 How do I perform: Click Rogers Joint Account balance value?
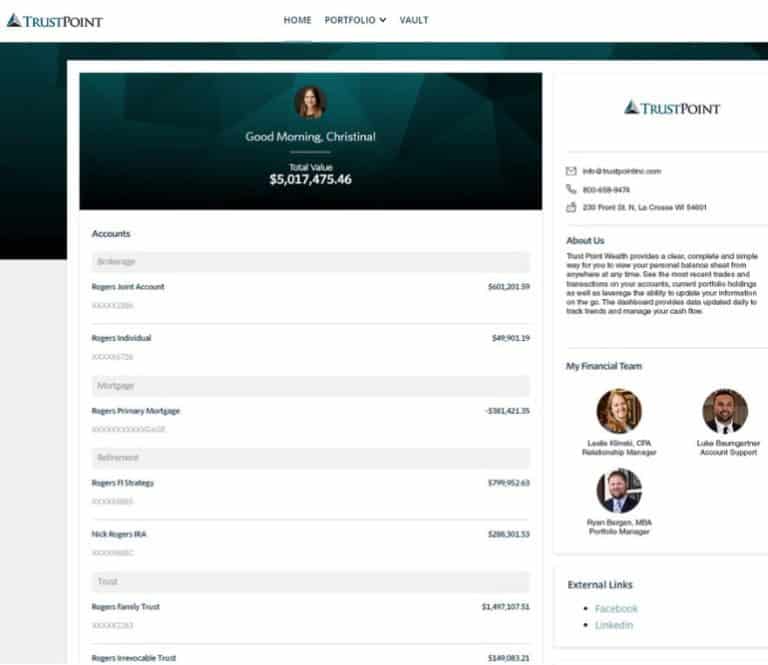[x=508, y=286]
